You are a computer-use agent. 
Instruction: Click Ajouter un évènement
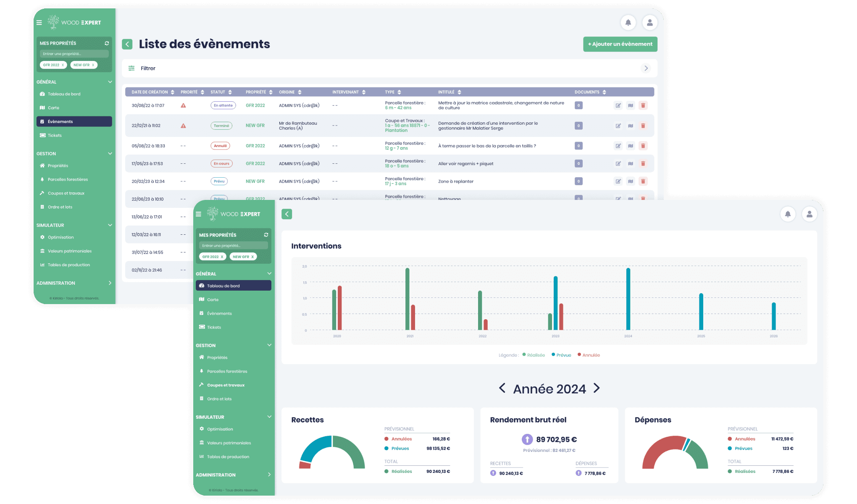click(x=620, y=44)
